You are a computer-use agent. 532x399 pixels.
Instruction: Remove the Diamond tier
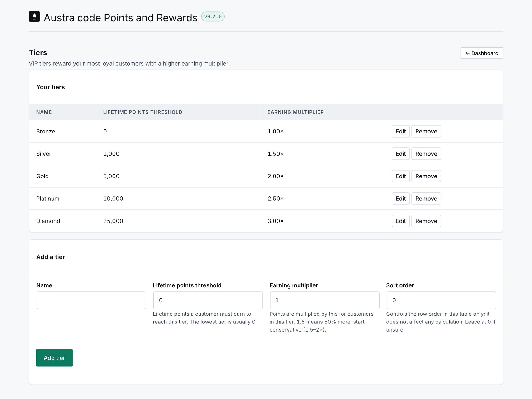click(426, 221)
